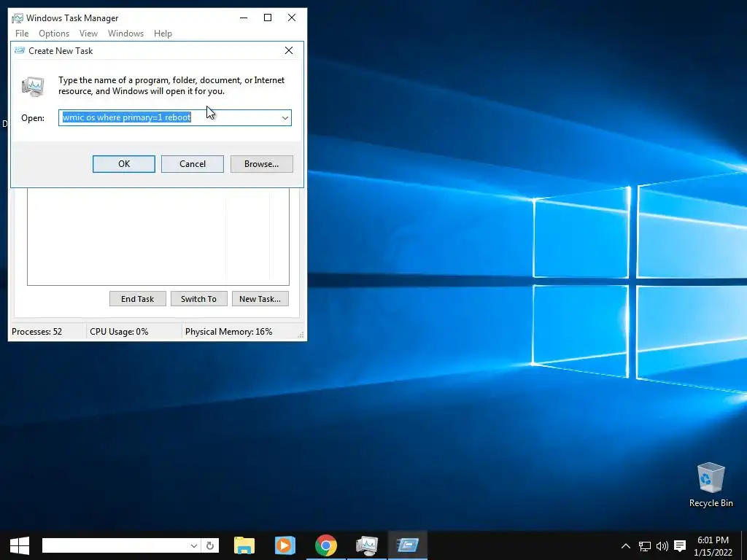Minimize the Windows Task Manager window
Viewport: 747px width, 560px height.
244,17
